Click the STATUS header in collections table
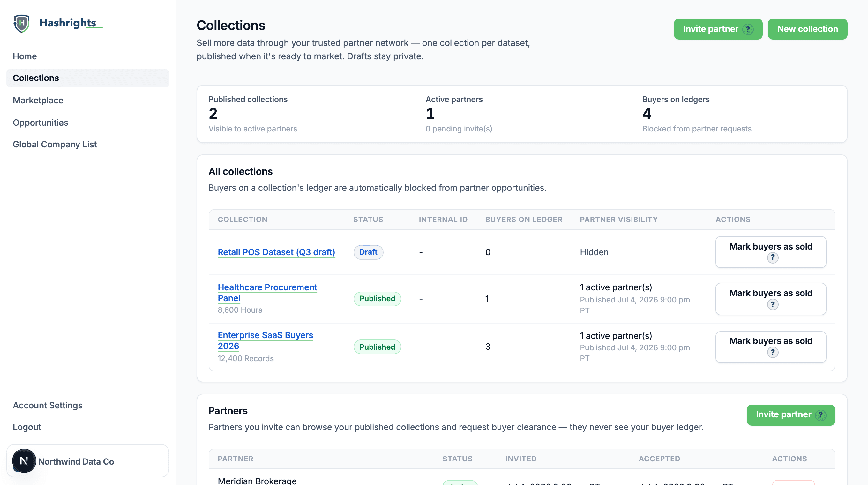Image resolution: width=868 pixels, height=485 pixels. click(368, 220)
